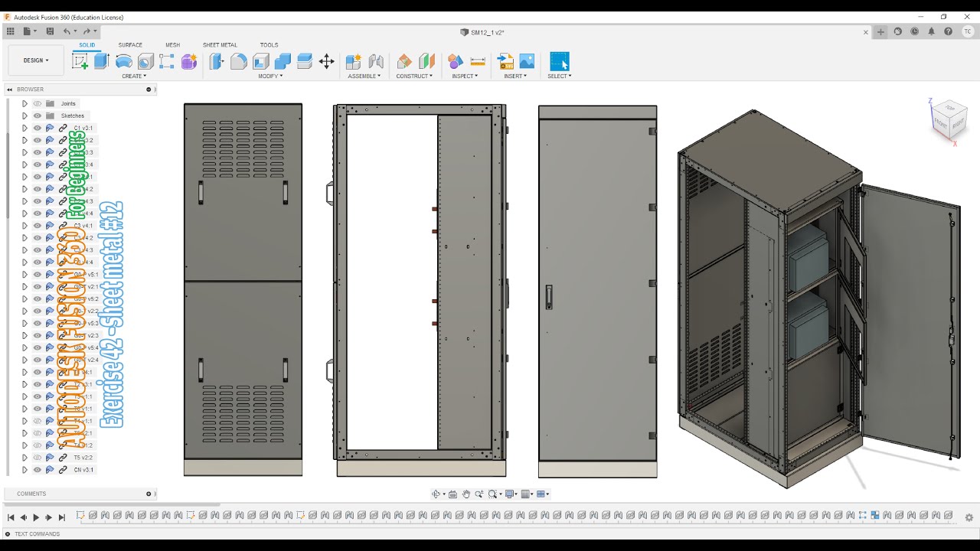980x551 pixels.
Task: Click the TC user account avatar
Action: [968, 31]
